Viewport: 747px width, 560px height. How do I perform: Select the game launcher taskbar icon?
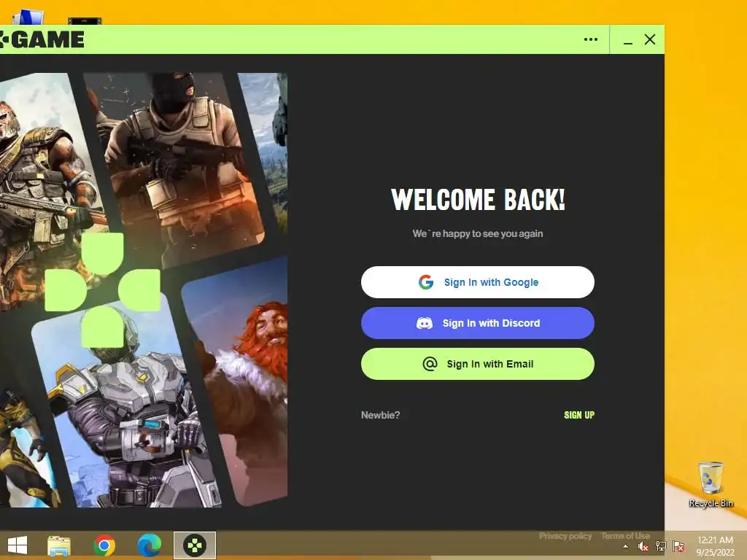point(194,545)
